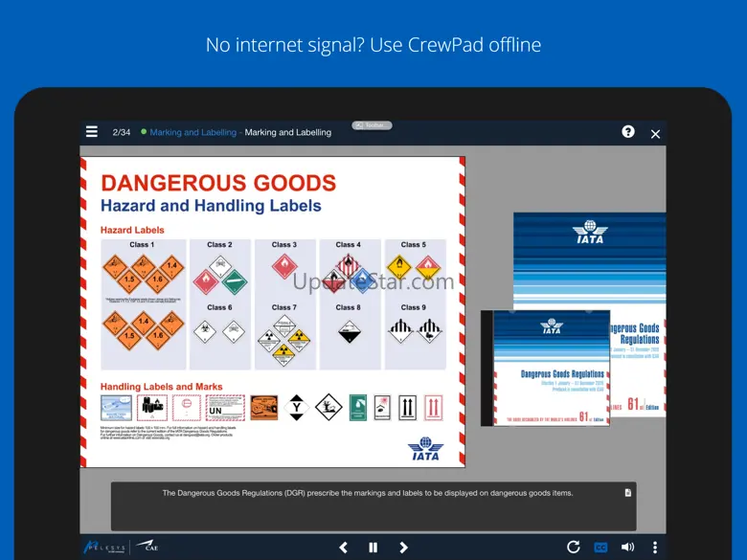
Task: Click the environmentally hazardous fish-tree mark
Action: click(x=328, y=408)
